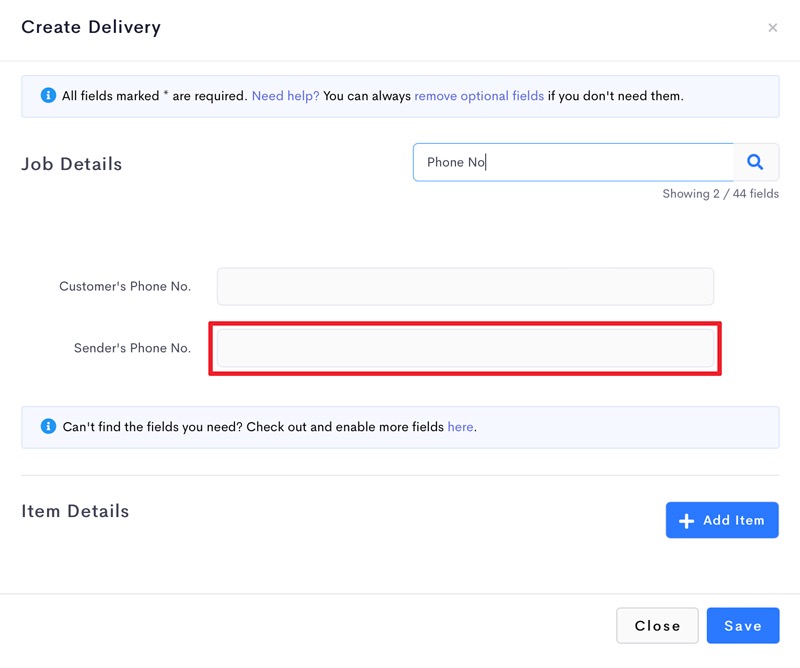Focus the Sender's Phone No. input field
The image size is (800, 668).
[x=465, y=348]
